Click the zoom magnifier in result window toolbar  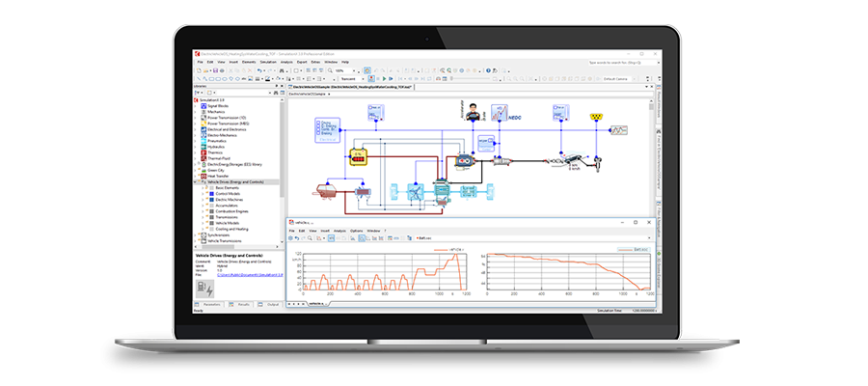(x=310, y=237)
